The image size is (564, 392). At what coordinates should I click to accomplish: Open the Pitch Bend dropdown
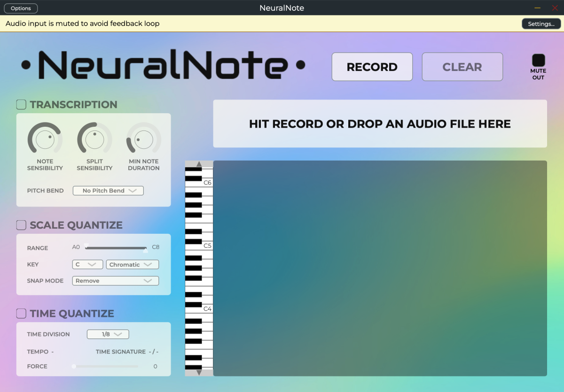click(108, 191)
